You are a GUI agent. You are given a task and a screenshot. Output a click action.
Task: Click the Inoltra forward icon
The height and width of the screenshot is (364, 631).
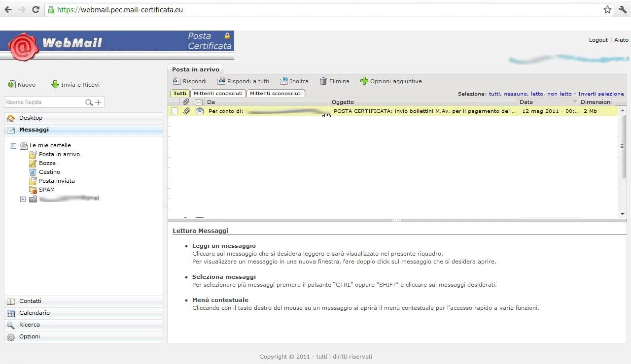coord(284,81)
